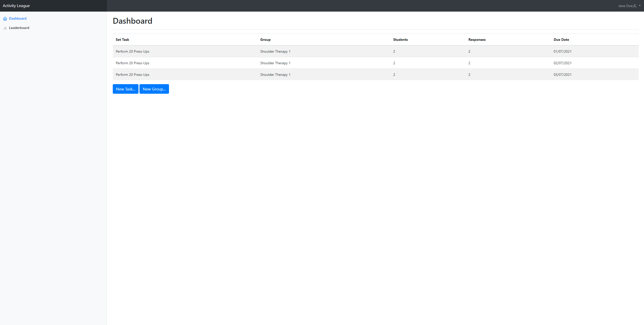Click Shoulder Therapy 1 in the 03/07/2021 row
This screenshot has height=325, width=644.
click(275, 75)
